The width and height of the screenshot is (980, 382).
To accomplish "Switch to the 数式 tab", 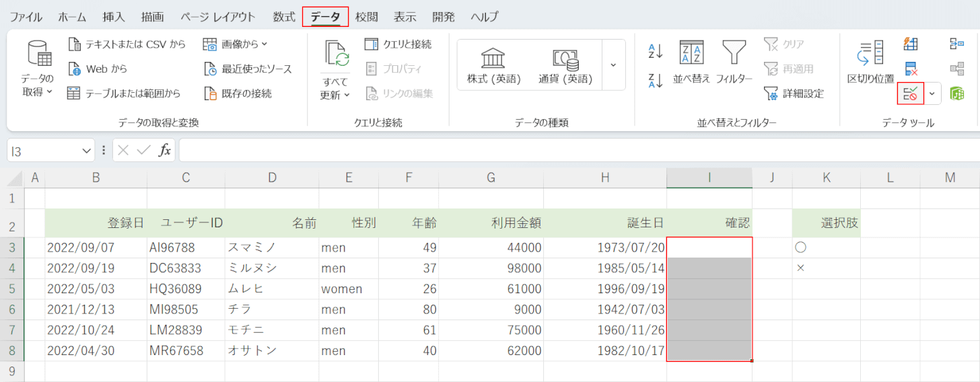I will pos(284,17).
